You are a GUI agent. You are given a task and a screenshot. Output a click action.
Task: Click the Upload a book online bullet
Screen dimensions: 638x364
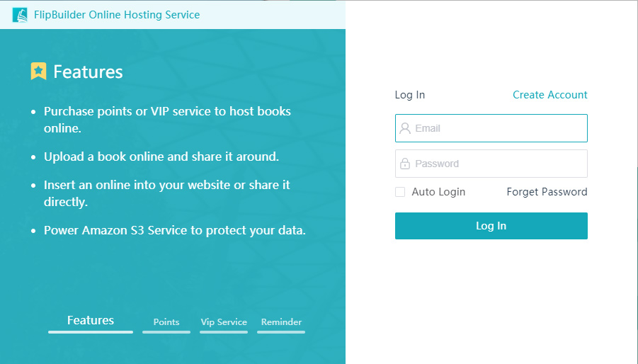(x=161, y=157)
